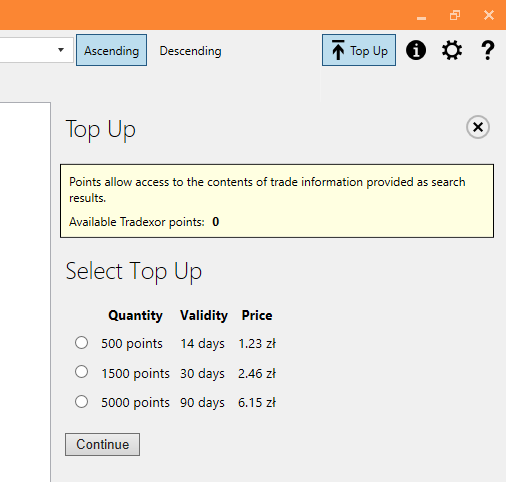Image resolution: width=506 pixels, height=482 pixels.
Task: Click the Top Up toolbar button
Action: point(359,50)
